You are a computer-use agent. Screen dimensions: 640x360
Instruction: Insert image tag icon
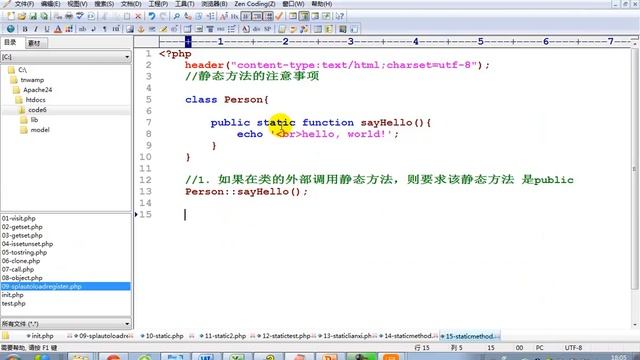[x=129, y=29]
